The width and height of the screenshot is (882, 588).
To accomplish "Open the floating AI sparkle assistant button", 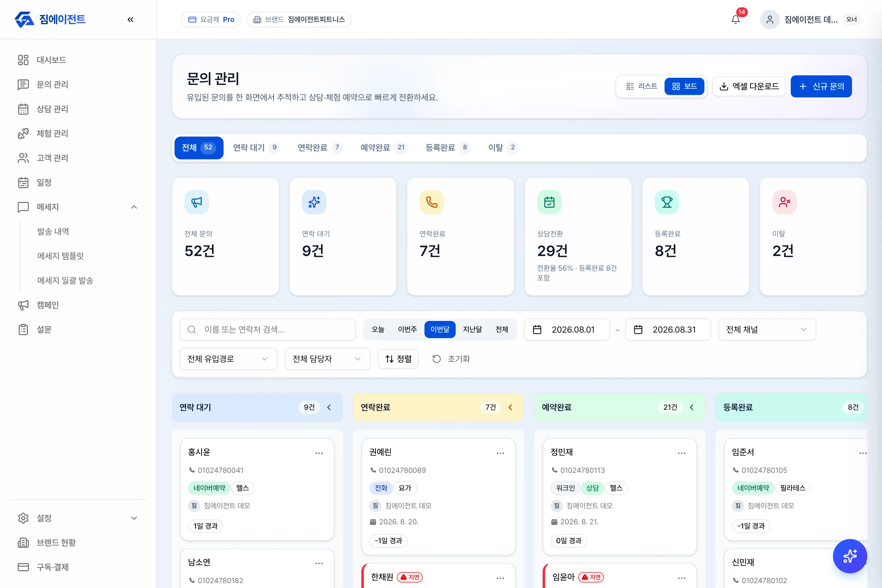I will coord(850,556).
